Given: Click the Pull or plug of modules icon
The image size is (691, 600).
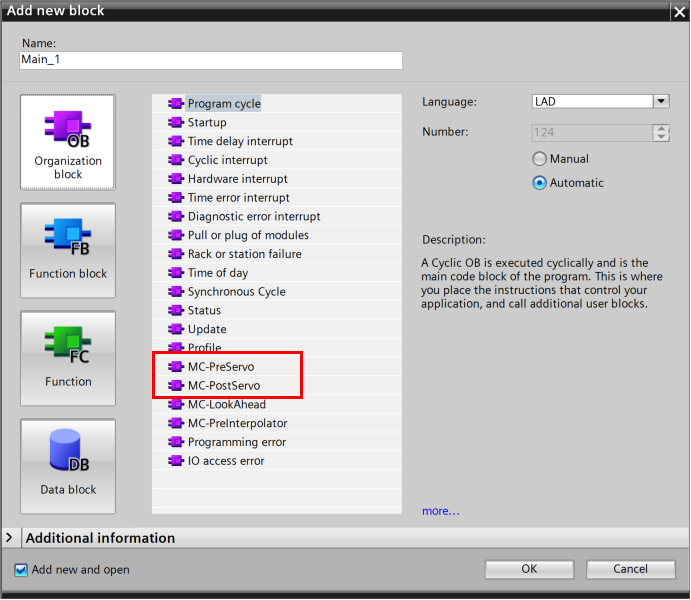Looking at the screenshot, I should pos(176,235).
